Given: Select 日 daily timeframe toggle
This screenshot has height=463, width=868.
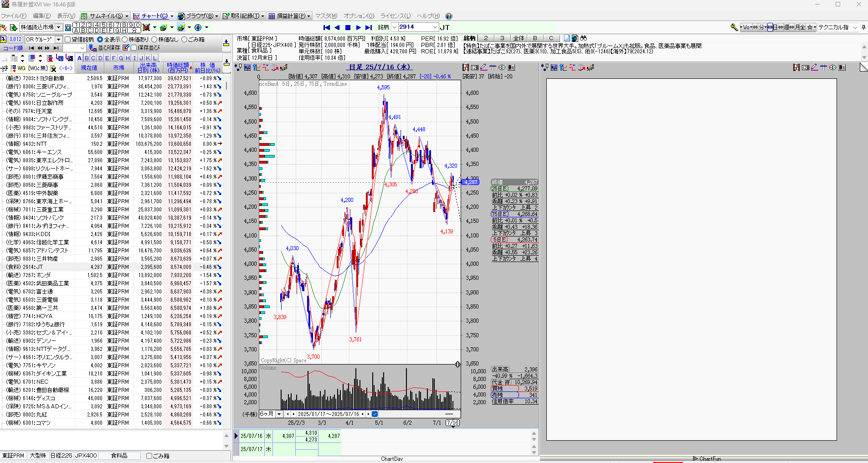Looking at the screenshot, I should click(x=775, y=27).
